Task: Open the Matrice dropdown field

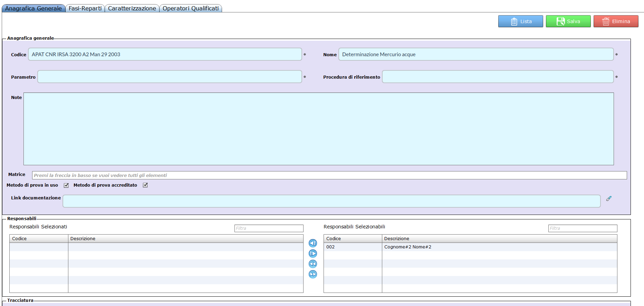Action: tap(329, 175)
